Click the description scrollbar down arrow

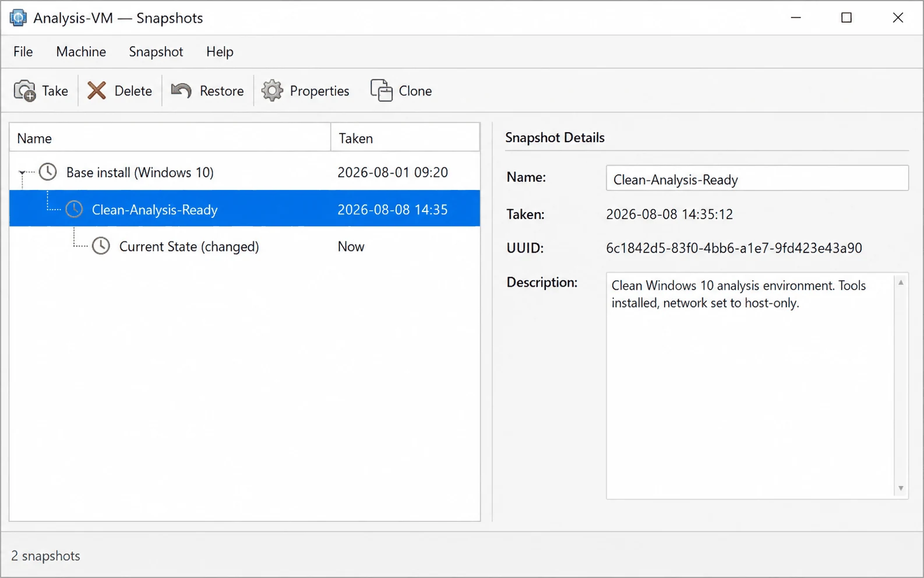click(x=901, y=488)
